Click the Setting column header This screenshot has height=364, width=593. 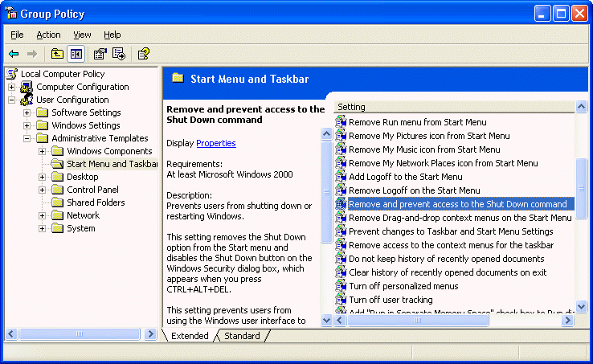coord(455,107)
